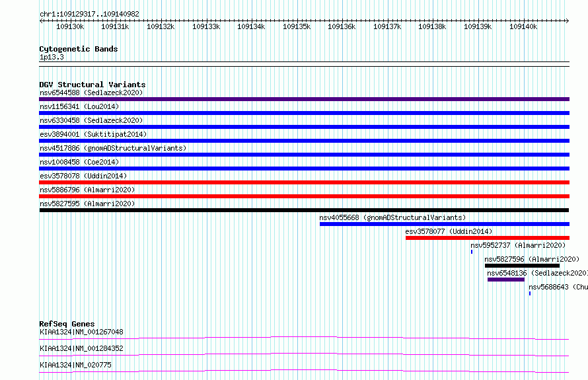Select the blue nsv1156341 variant bar

(x=304, y=113)
